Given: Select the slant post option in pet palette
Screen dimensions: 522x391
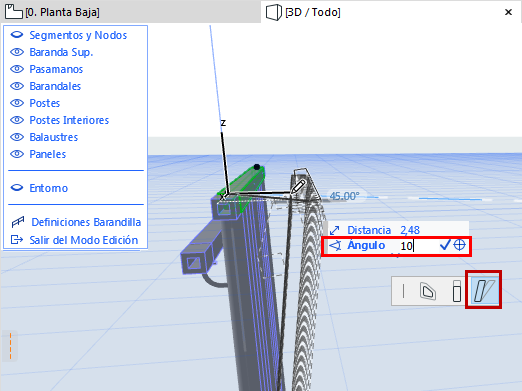Looking at the screenshot, I should pos(484,290).
